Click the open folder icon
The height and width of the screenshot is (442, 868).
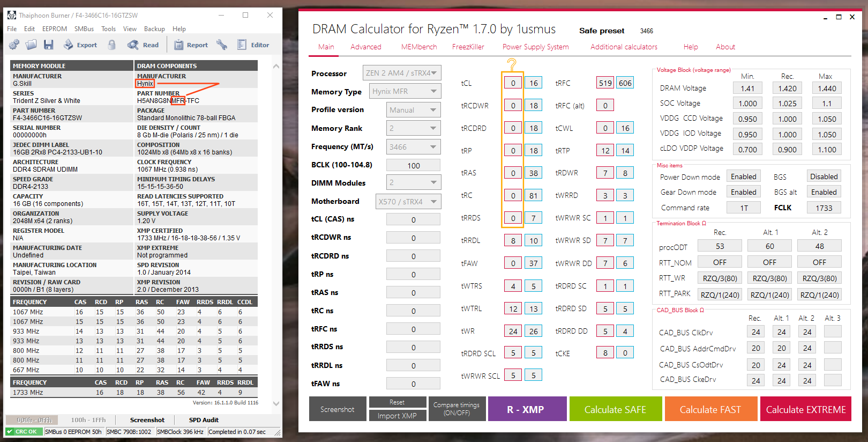coord(31,45)
